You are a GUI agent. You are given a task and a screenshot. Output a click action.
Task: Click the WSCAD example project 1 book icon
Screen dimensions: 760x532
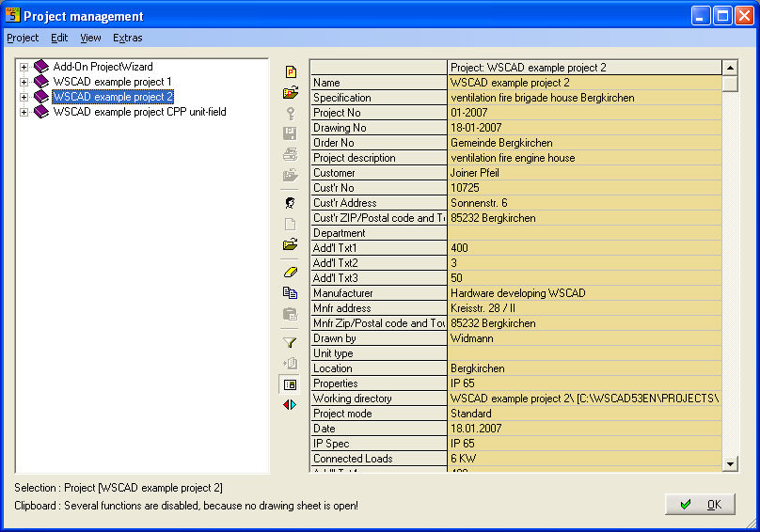[x=41, y=82]
